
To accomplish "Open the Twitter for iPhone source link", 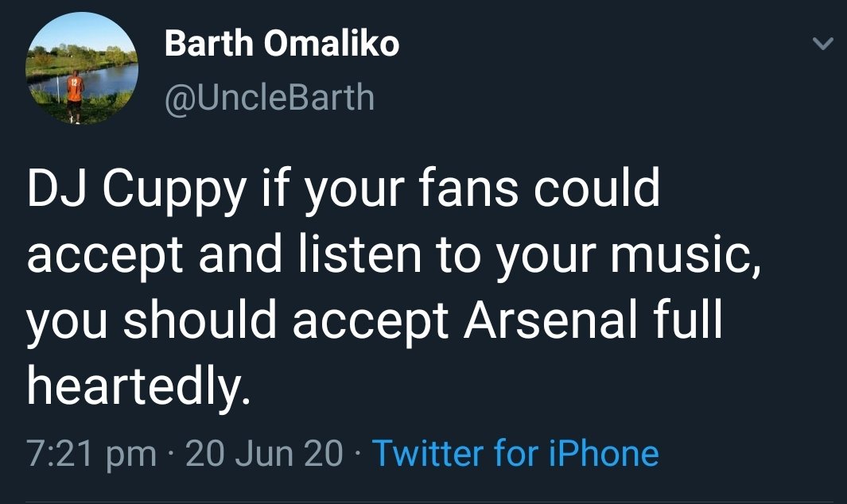I will coord(515,454).
